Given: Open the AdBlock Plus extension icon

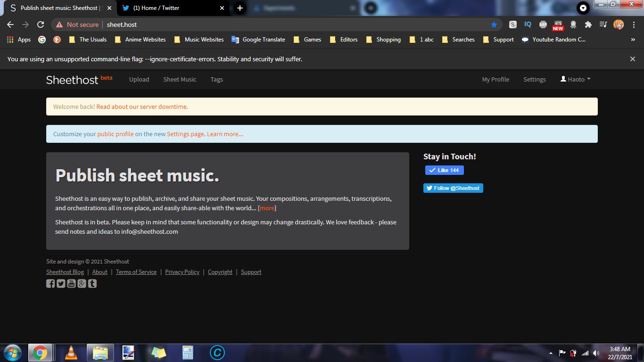Looking at the screenshot, I should (543, 25).
